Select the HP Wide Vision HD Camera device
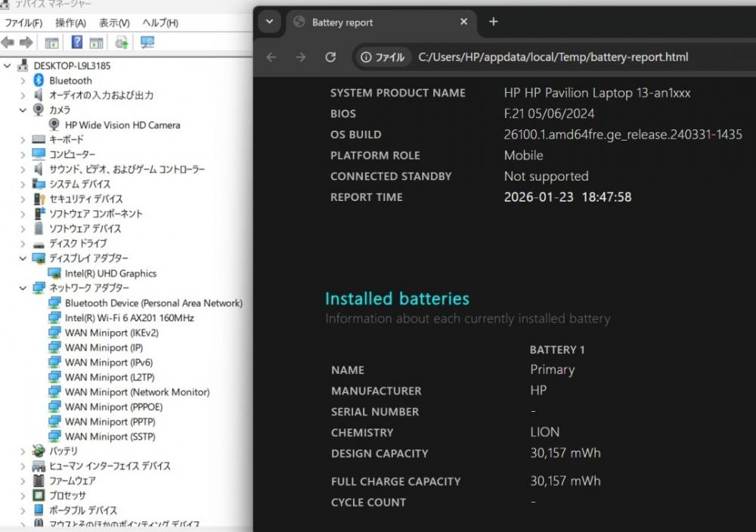 coord(122,125)
